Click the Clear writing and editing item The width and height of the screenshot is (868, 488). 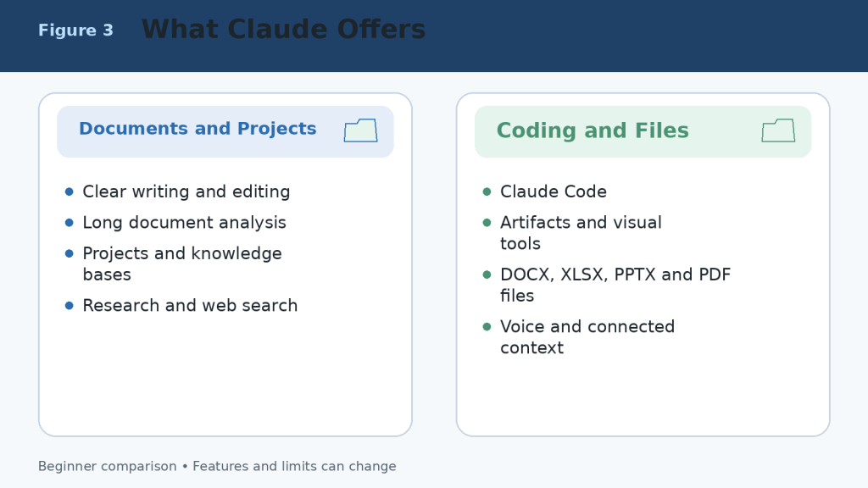point(186,191)
